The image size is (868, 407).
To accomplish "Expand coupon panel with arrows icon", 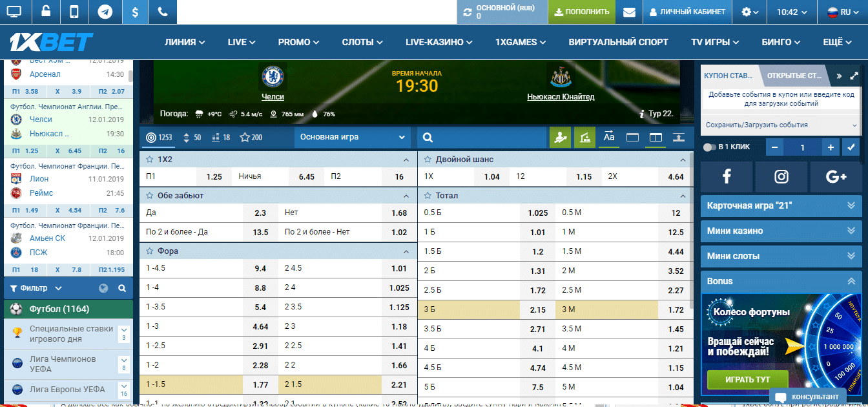I will pyautogui.click(x=854, y=76).
